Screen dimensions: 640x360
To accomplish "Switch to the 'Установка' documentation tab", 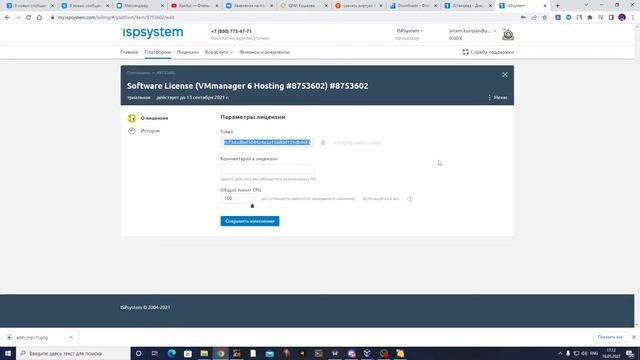I will coord(467,6).
